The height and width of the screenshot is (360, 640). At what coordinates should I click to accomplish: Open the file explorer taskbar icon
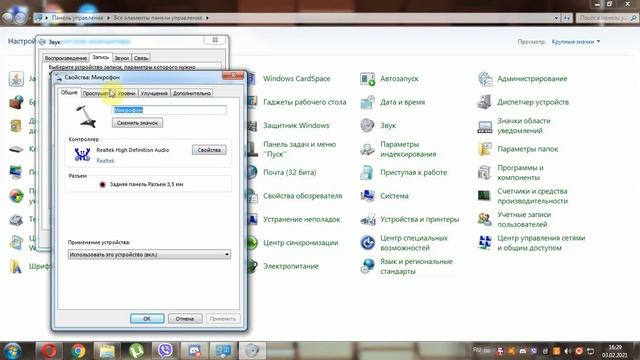point(107,351)
